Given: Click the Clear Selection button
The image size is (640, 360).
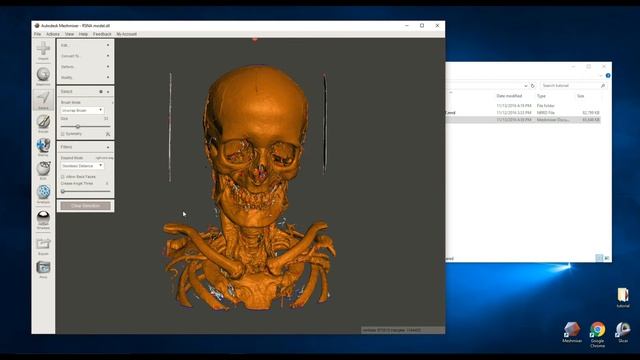Looking at the screenshot, I should (x=85, y=206).
